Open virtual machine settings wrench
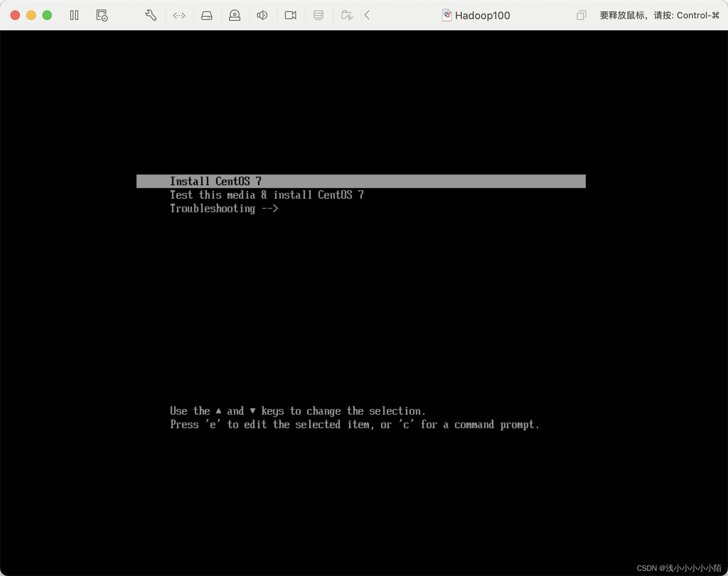Screen dimensions: 728x576 tap(151, 16)
